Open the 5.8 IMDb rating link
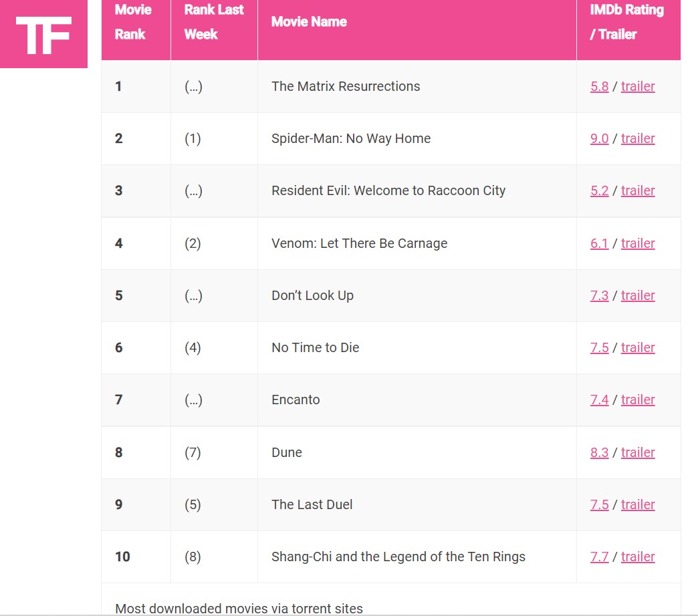 coord(599,86)
